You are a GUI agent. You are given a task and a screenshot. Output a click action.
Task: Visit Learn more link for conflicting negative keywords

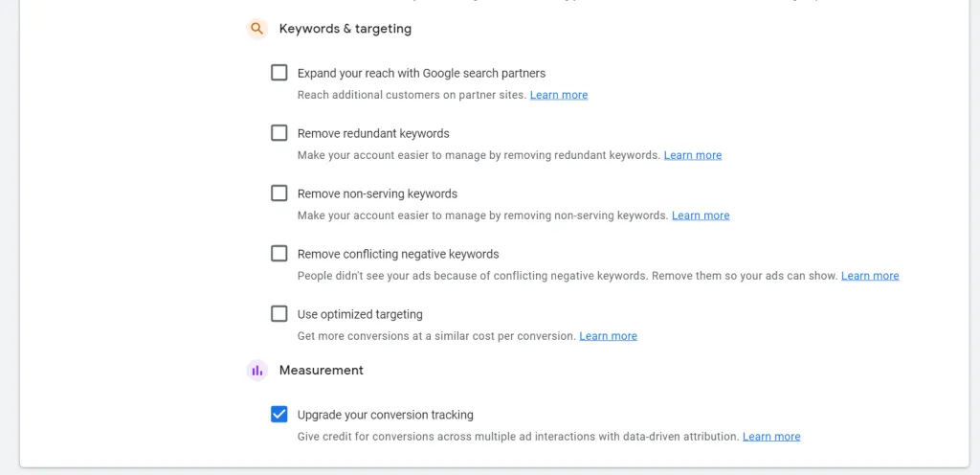(870, 276)
